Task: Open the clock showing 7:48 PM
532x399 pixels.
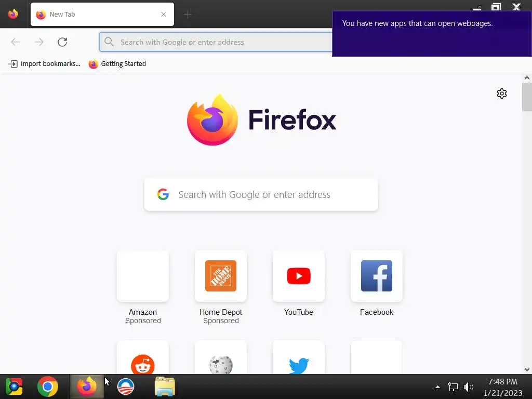Action: 503,387
